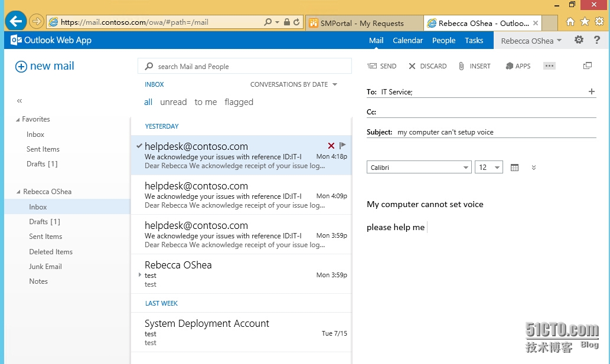Image resolution: width=610 pixels, height=364 pixels.
Task: Switch to the Mail section
Action: 376,40
